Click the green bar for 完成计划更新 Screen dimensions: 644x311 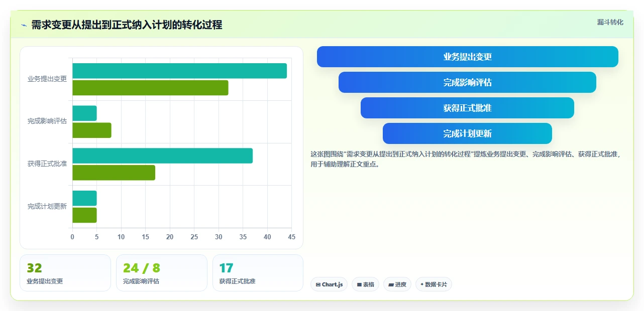tap(84, 215)
